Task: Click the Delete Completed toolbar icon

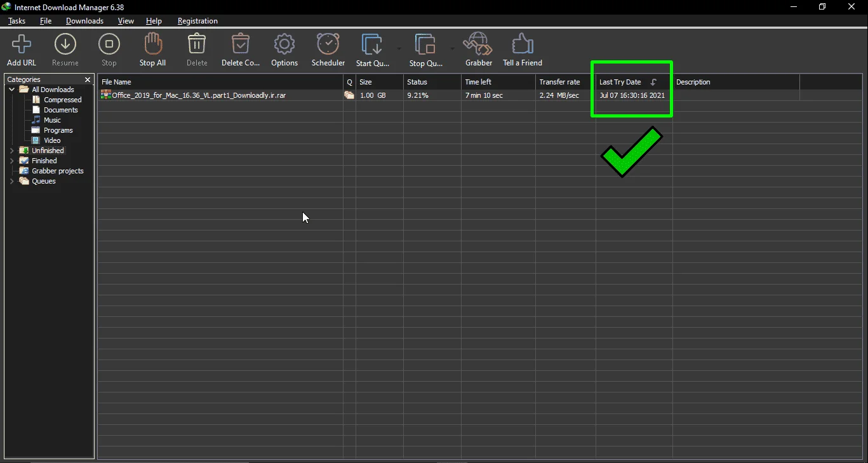Action: 241,44
